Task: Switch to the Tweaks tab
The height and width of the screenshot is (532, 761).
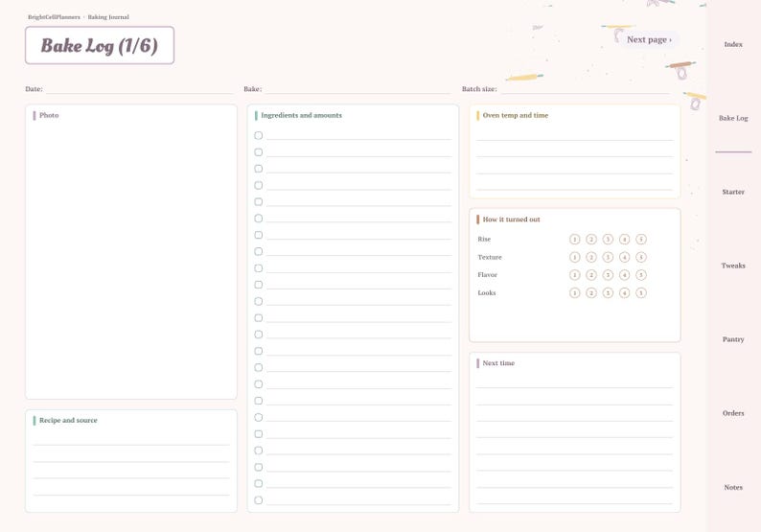Action: click(733, 266)
